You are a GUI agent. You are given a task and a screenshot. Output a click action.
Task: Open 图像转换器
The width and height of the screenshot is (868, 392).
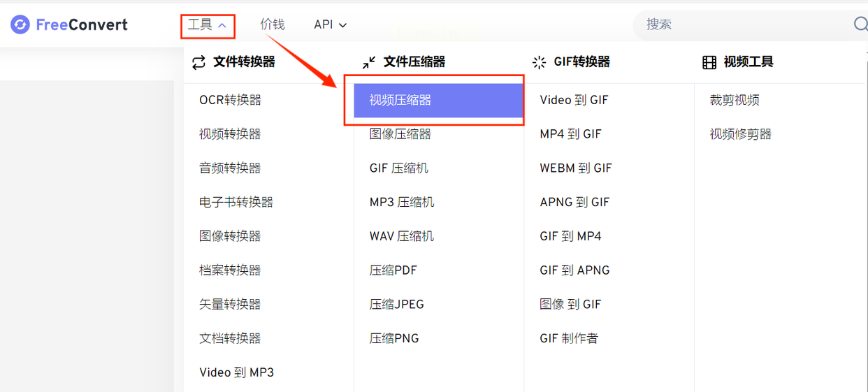click(x=230, y=236)
